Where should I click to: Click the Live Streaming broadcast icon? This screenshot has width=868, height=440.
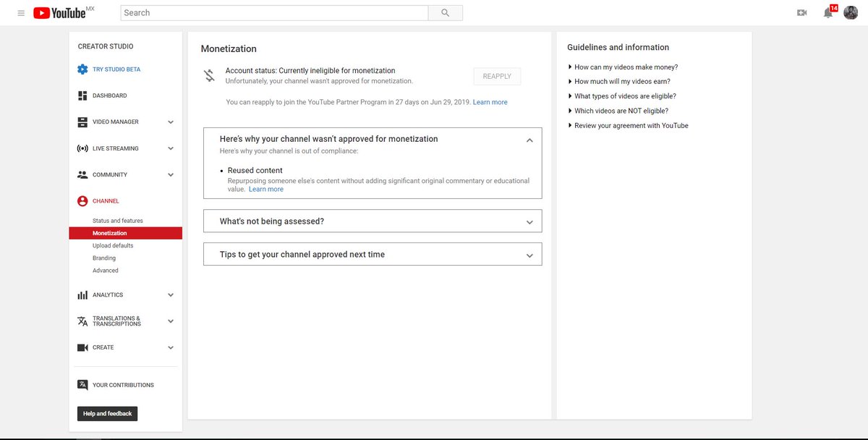click(x=82, y=148)
